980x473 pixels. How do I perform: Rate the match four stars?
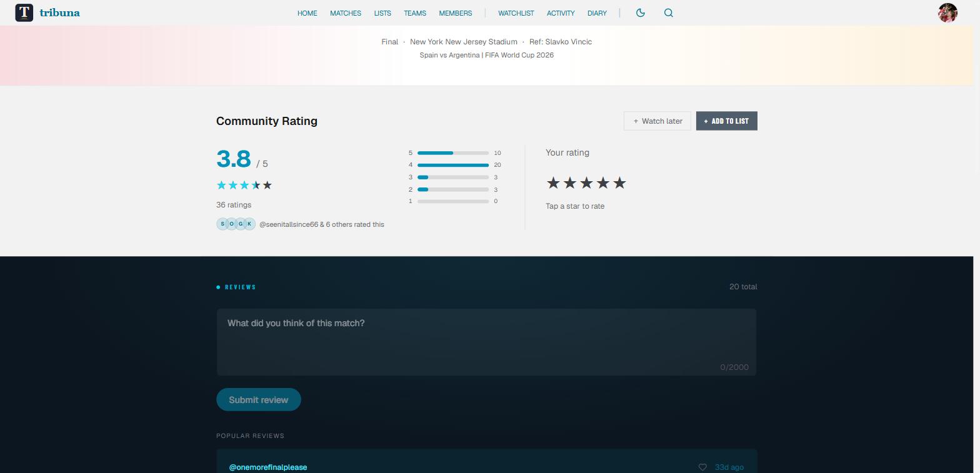point(602,182)
